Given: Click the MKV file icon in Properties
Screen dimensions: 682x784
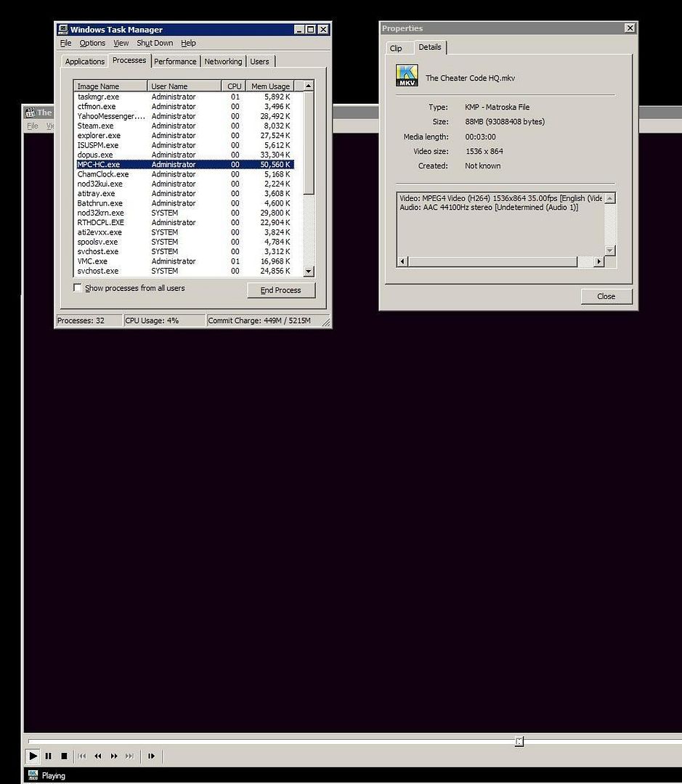Looking at the screenshot, I should coord(407,75).
